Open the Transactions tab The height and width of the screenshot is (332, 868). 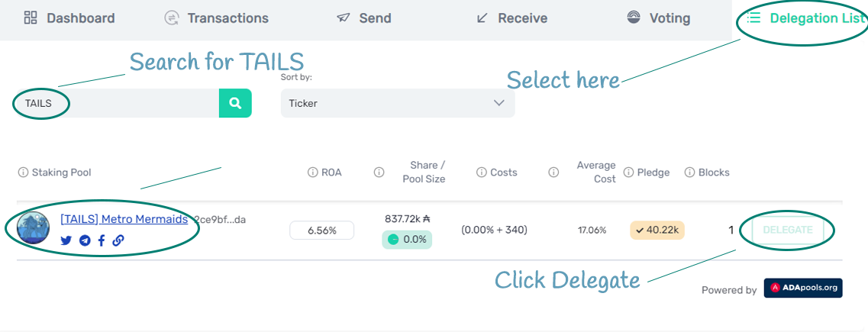[217, 18]
